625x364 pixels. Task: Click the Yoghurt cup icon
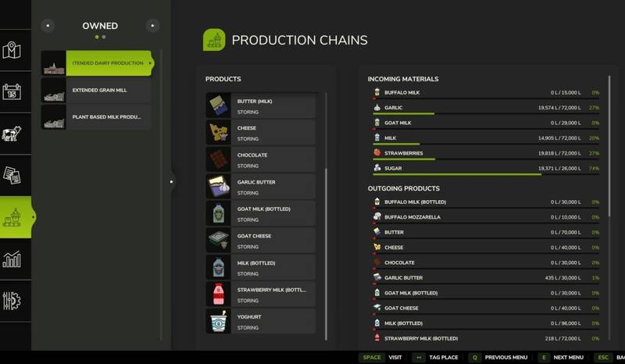pyautogui.click(x=219, y=321)
